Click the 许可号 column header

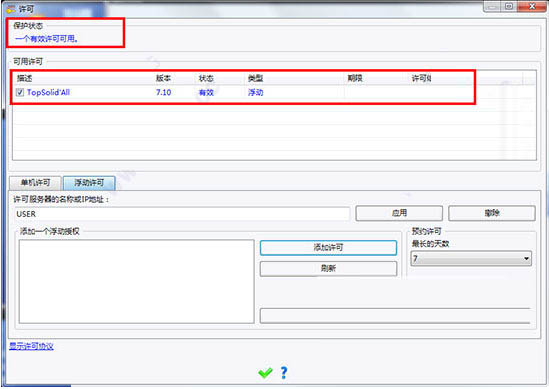point(421,78)
